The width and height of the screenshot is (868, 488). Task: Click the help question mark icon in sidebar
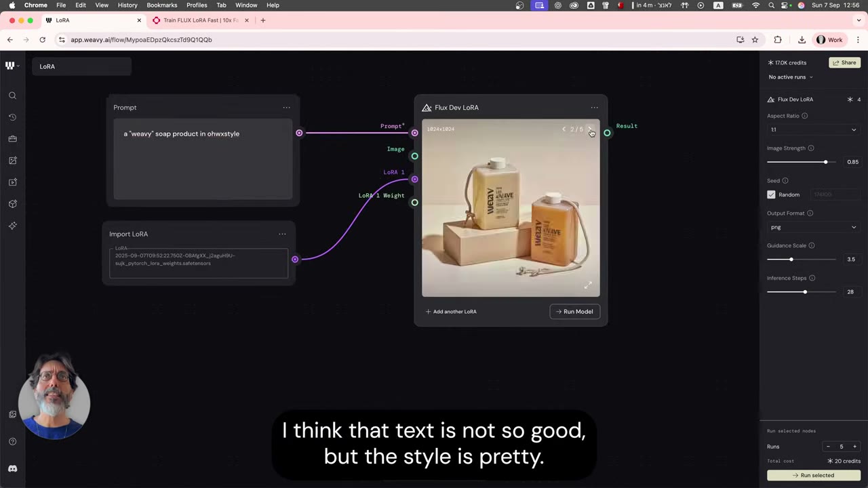click(12, 441)
